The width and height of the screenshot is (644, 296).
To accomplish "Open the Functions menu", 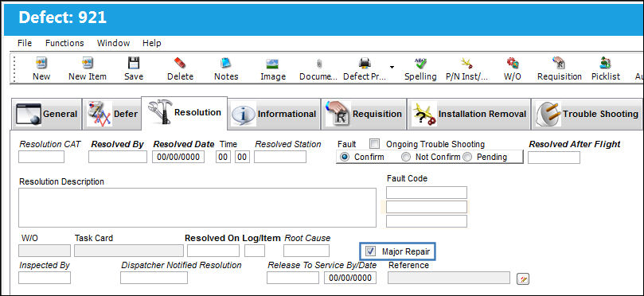I will 64,43.
